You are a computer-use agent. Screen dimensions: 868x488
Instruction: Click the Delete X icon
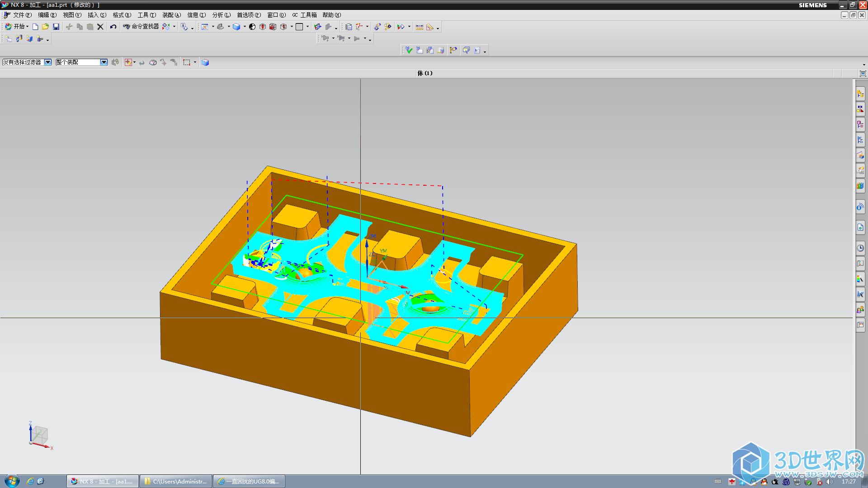coord(100,27)
